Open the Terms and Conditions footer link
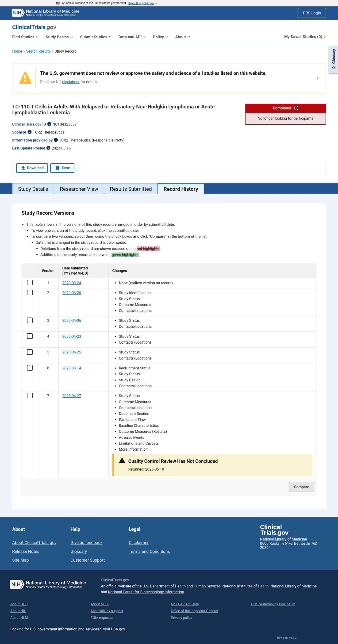 [x=149, y=551]
